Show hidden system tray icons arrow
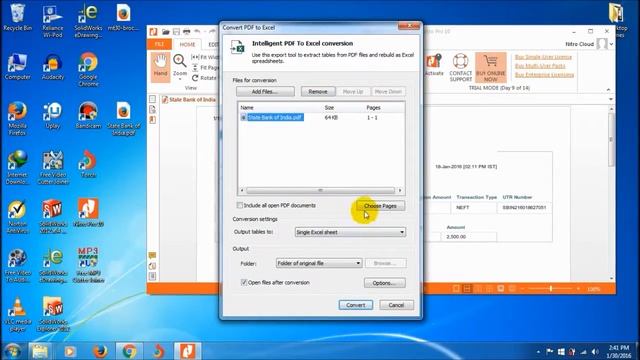 coord(538,352)
